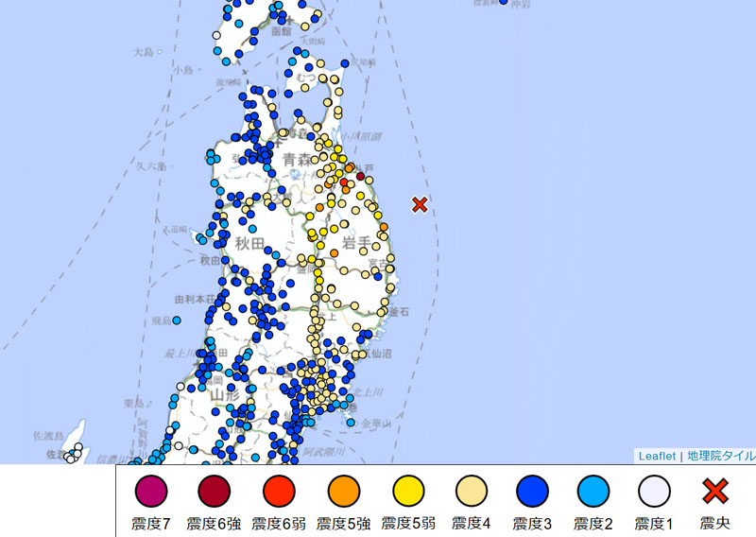Select the blue station dot near 宮古
Screen dimensions: 756x537
(378, 276)
